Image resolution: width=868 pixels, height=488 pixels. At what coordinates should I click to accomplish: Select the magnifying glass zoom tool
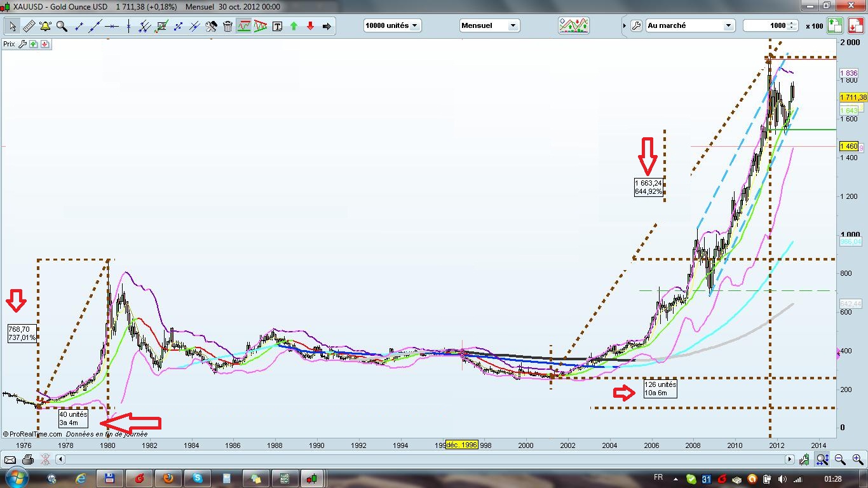tap(62, 26)
